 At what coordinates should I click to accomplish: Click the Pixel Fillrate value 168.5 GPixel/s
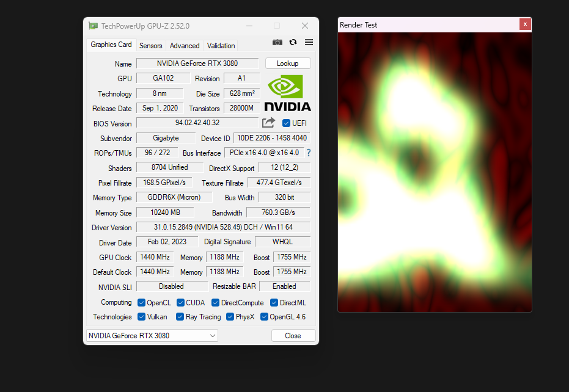[164, 183]
